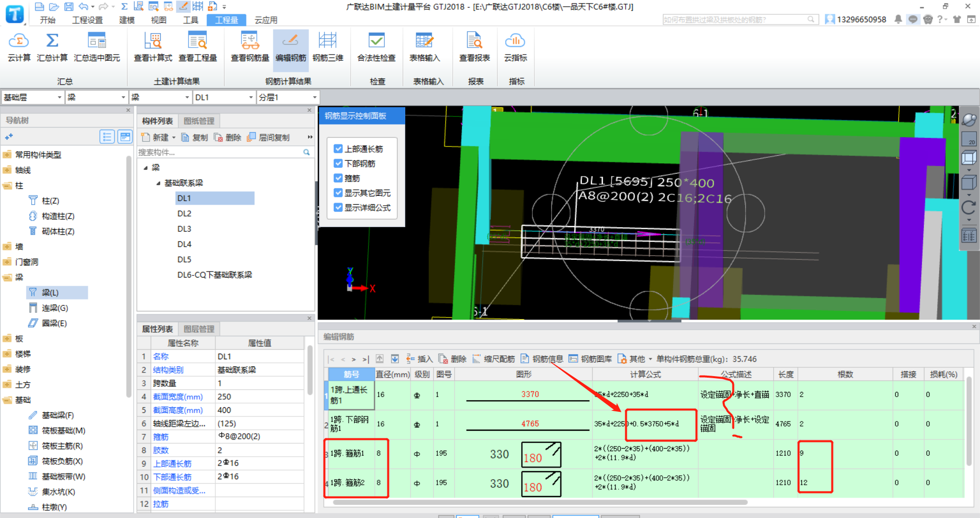The height and width of the screenshot is (518, 980).
Task: Switch to 图层管理 tab
Action: (199, 329)
